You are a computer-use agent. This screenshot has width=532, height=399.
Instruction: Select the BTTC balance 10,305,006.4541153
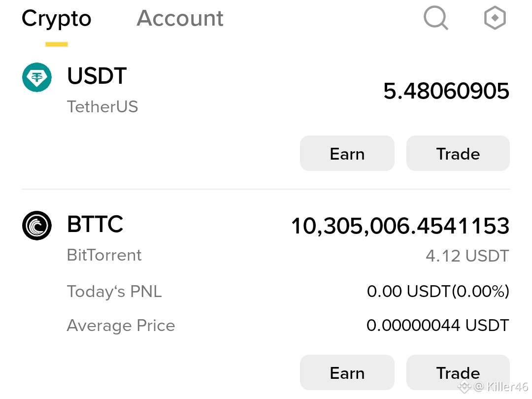(x=400, y=226)
